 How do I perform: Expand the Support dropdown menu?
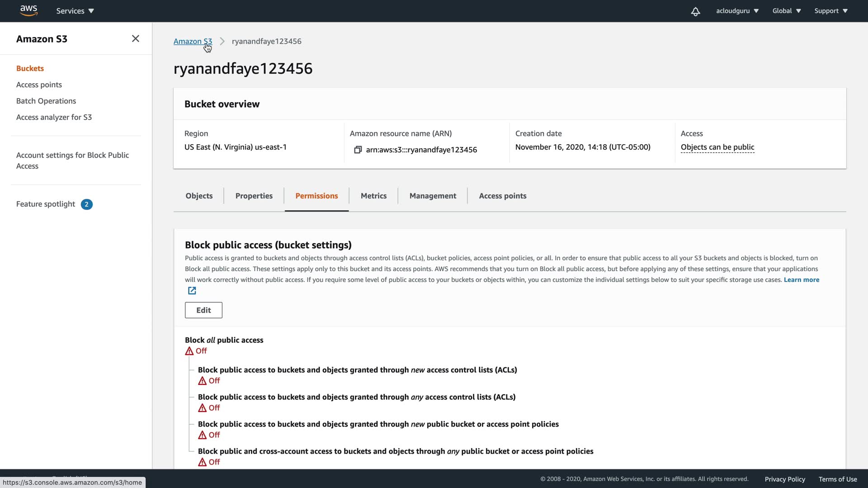831,11
